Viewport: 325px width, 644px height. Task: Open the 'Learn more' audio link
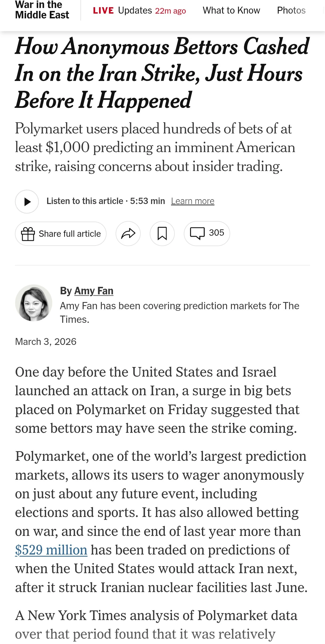coord(193,201)
